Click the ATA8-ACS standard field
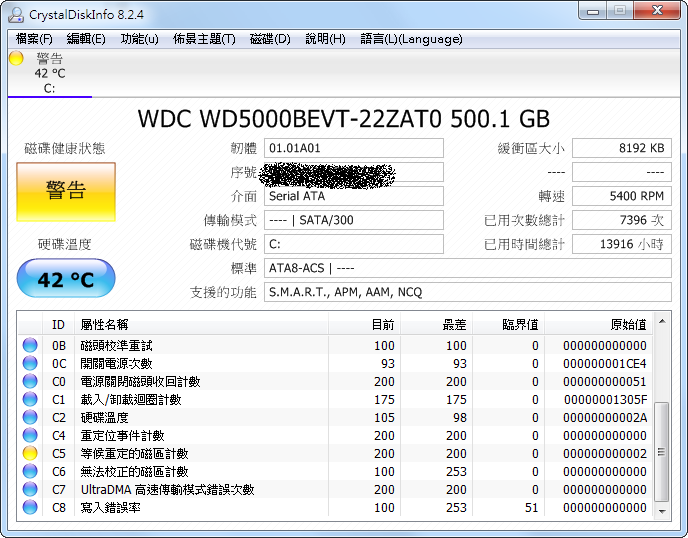688x538 pixels. [468, 268]
